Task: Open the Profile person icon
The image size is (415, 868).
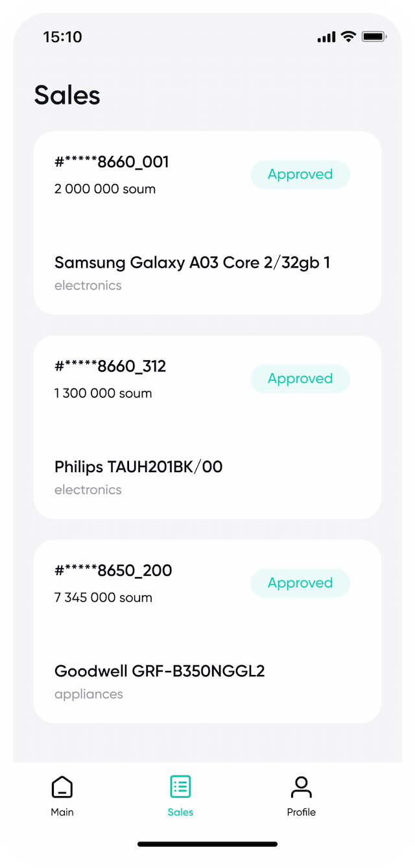Action: [302, 787]
